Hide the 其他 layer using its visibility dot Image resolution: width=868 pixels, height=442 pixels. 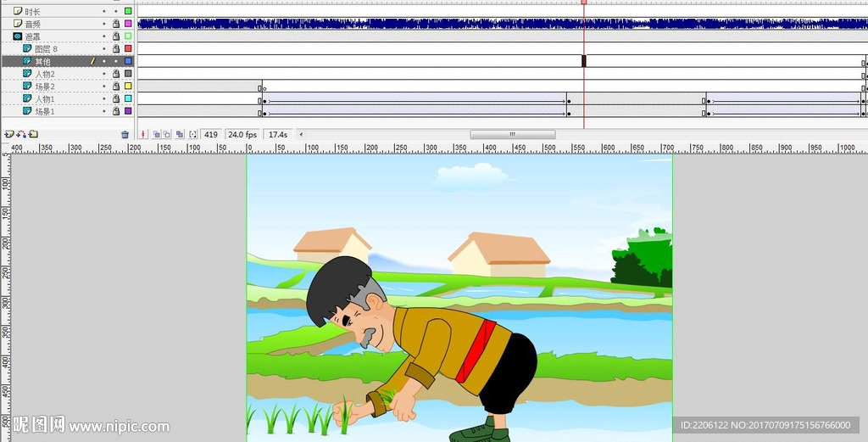(104, 61)
